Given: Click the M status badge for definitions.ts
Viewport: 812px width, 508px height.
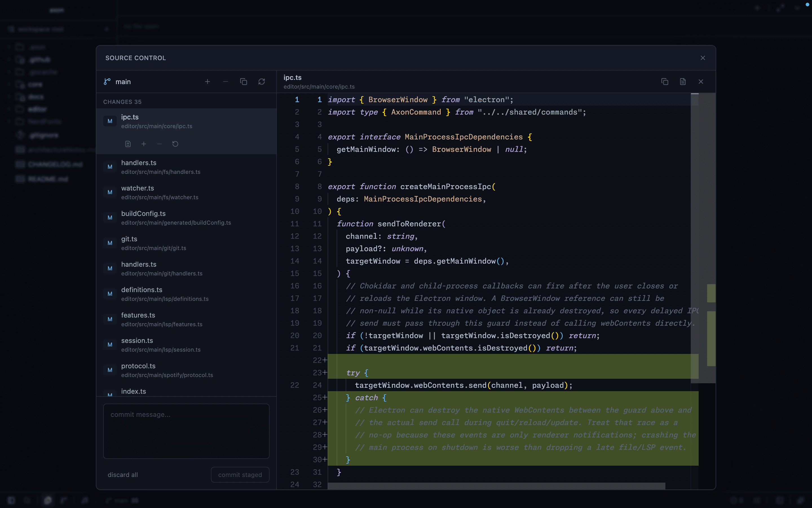Looking at the screenshot, I should pos(110,294).
